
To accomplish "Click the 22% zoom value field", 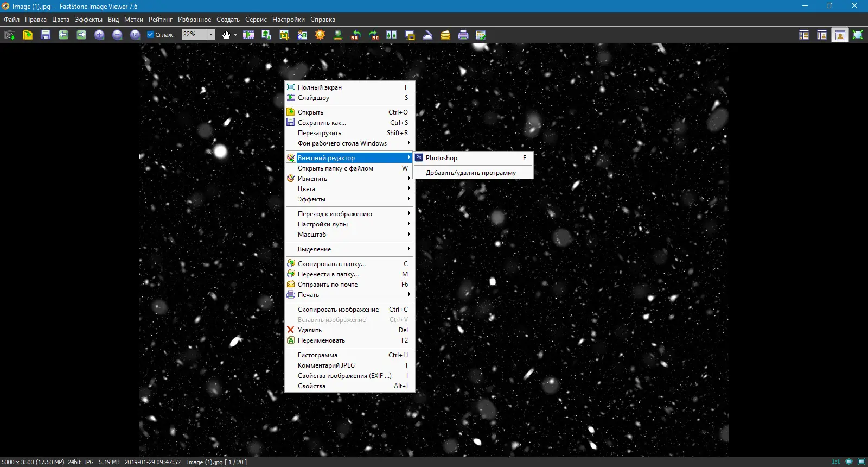I will pos(195,35).
